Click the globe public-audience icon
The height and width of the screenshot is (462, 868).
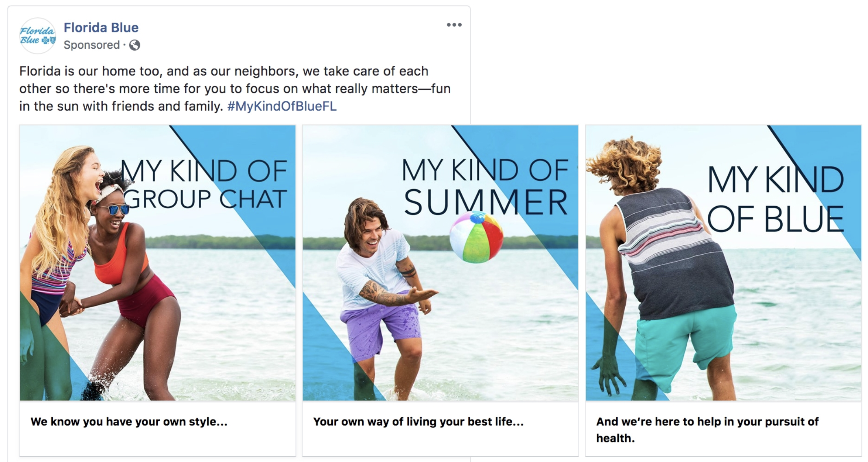coord(134,45)
